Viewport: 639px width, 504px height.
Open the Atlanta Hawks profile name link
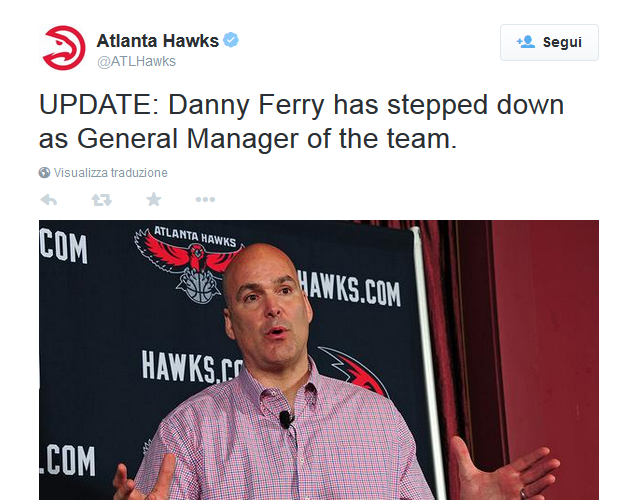tap(157, 40)
